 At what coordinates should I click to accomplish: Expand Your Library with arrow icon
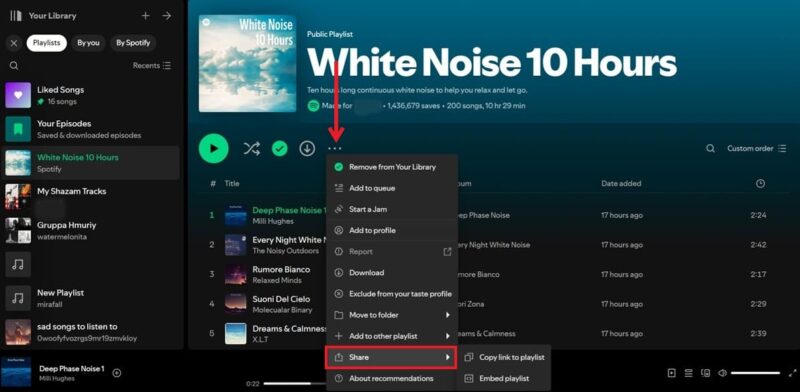(x=167, y=16)
